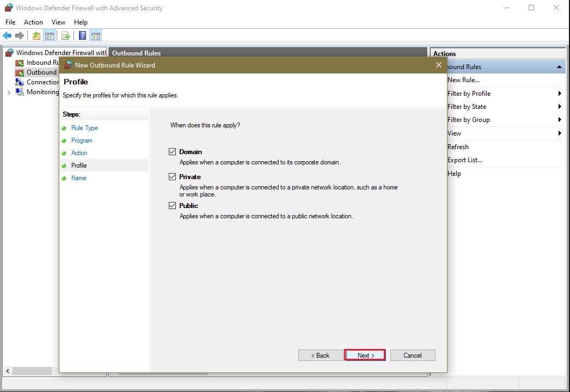This screenshot has height=392, width=570.
Task: Click Refresh in Actions pane
Action: [458, 147]
